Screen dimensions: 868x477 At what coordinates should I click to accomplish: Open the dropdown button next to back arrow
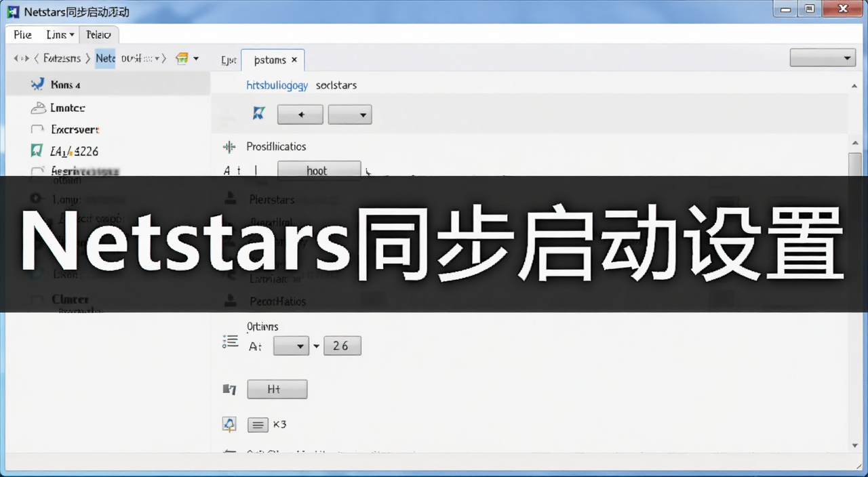350,115
